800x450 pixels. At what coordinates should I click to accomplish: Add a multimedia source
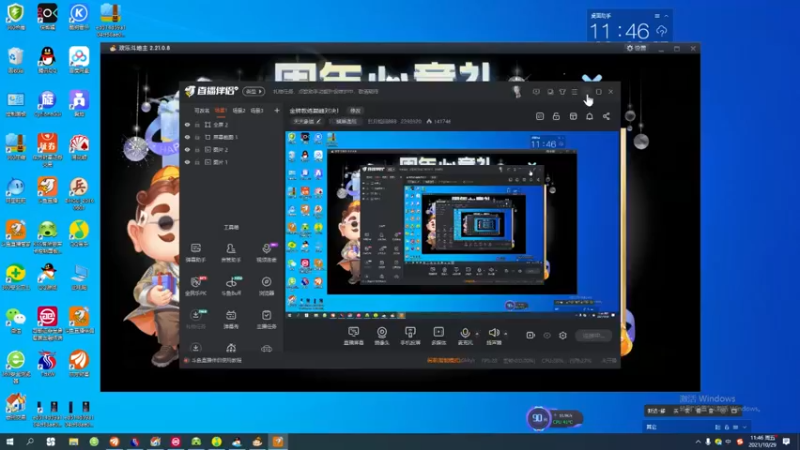pos(439,336)
